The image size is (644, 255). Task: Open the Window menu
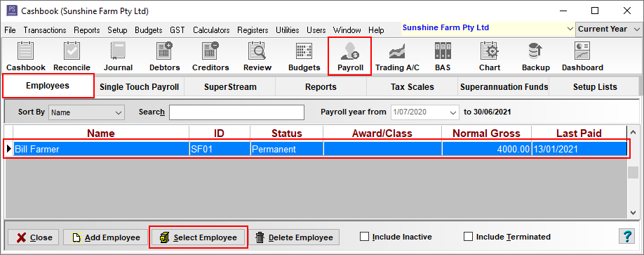(347, 30)
